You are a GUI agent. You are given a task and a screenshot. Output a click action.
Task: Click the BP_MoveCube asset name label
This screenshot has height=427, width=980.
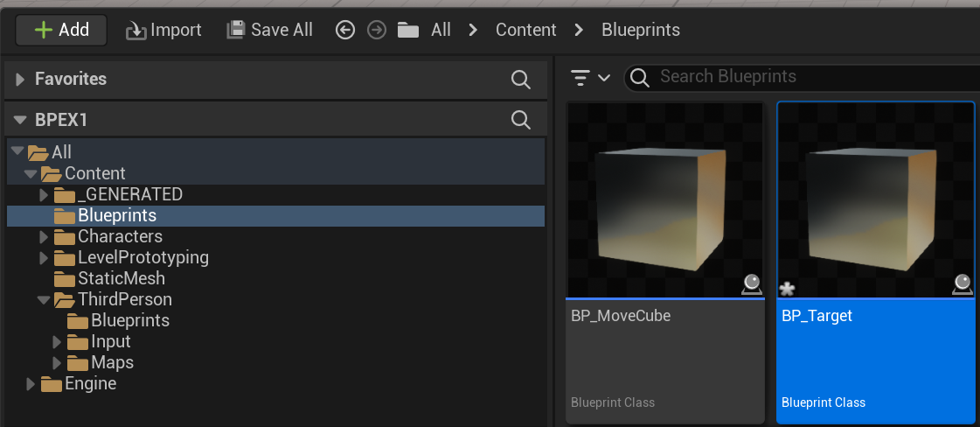(x=621, y=317)
